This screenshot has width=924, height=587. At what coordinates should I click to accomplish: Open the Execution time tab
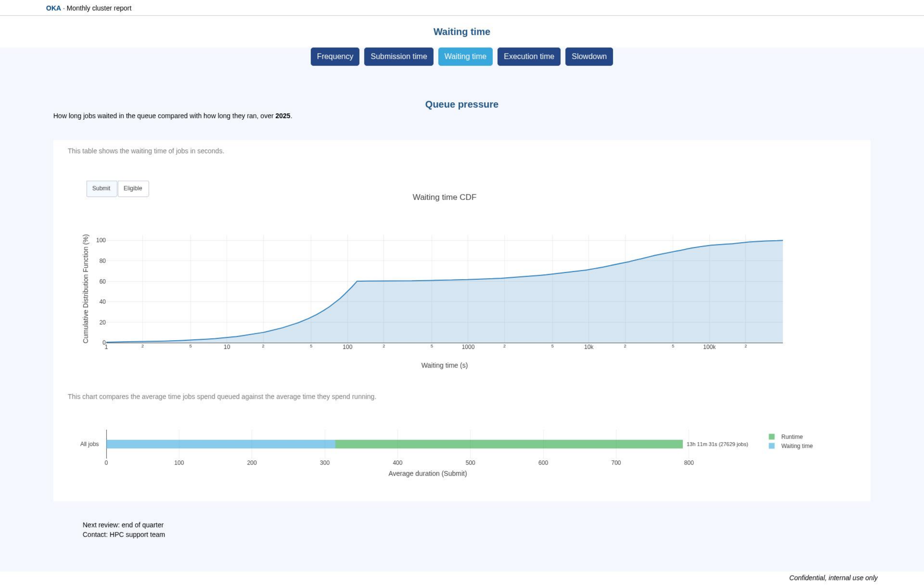[529, 56]
